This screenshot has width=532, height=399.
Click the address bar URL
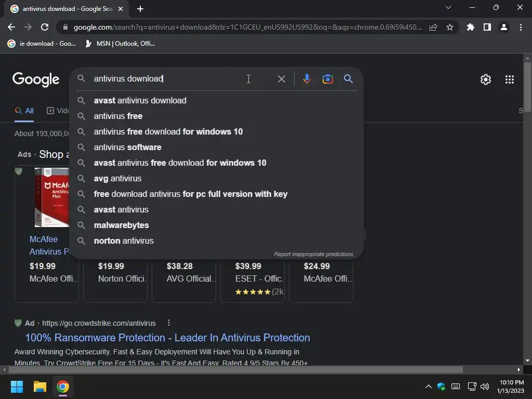point(248,27)
